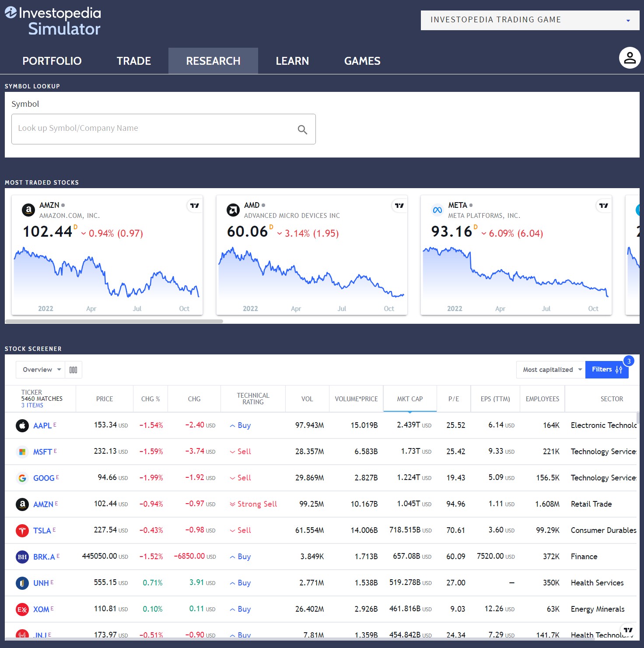Open the column setup icon
644x648 pixels.
(x=73, y=370)
